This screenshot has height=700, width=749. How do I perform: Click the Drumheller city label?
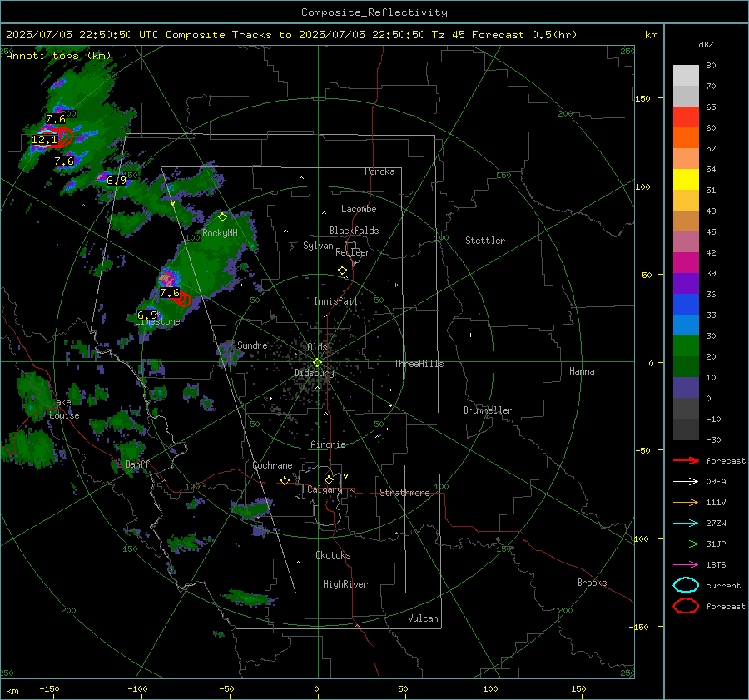488,410
